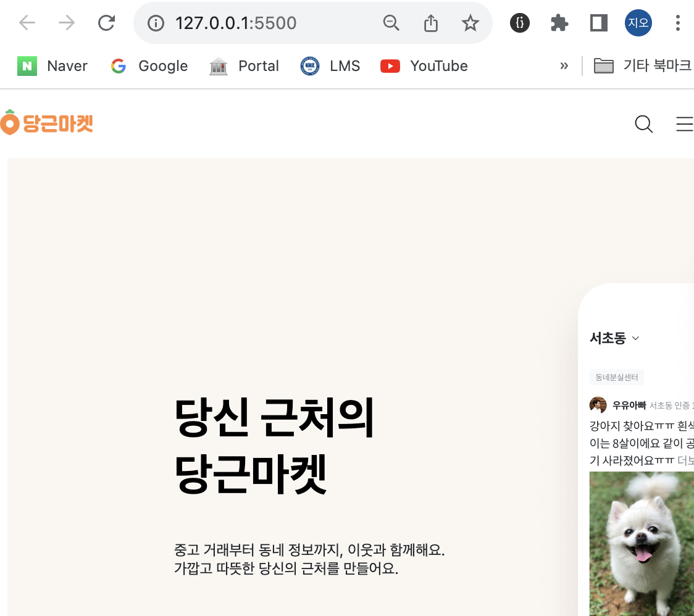Click the text 중고 거래부터 동네 정보까지
Image resolution: width=694 pixels, height=616 pixels.
[257, 549]
